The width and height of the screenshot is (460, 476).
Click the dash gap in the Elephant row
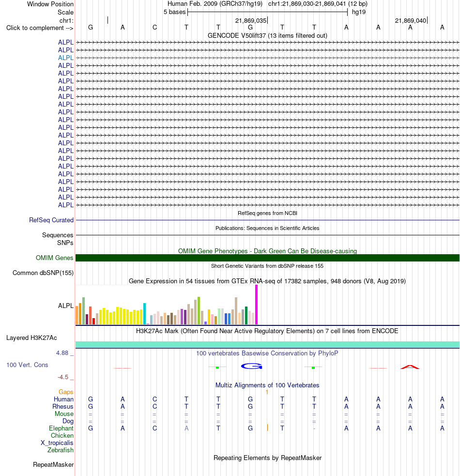[314, 429]
